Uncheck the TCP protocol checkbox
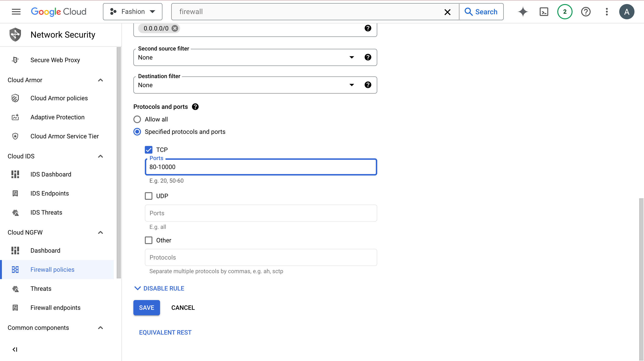644x361 pixels. (149, 150)
